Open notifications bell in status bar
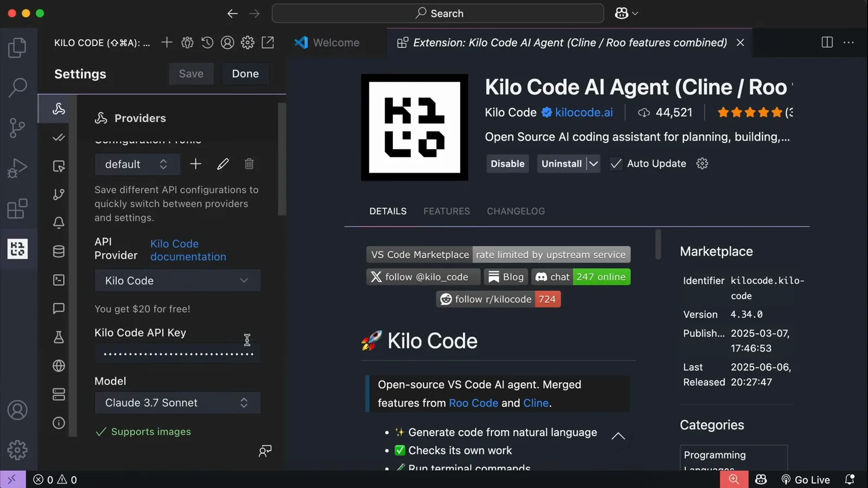Screen dimensions: 868x488 (850, 479)
